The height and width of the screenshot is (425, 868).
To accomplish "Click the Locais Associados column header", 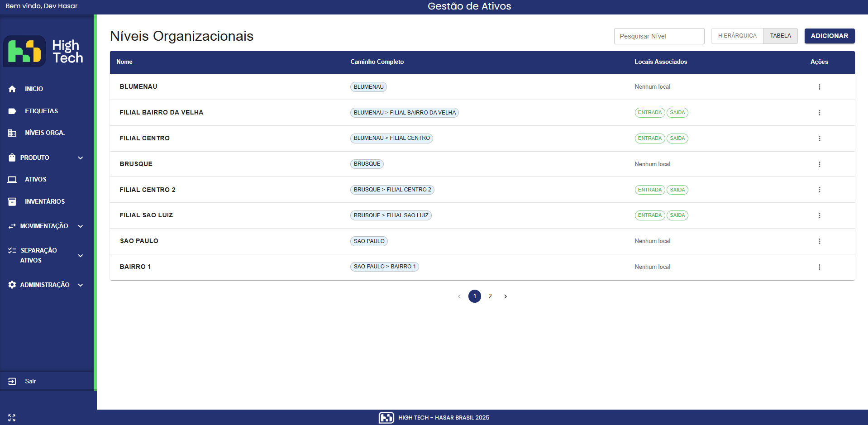I will (661, 62).
